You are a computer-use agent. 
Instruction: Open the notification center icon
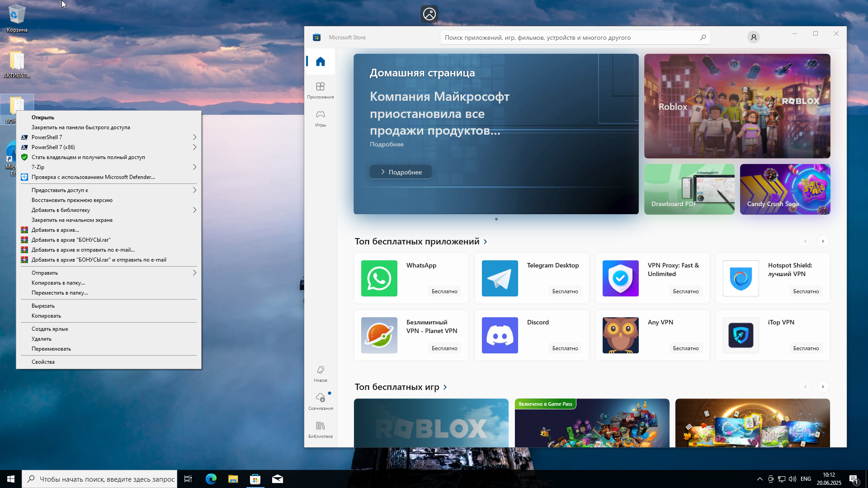(x=854, y=479)
